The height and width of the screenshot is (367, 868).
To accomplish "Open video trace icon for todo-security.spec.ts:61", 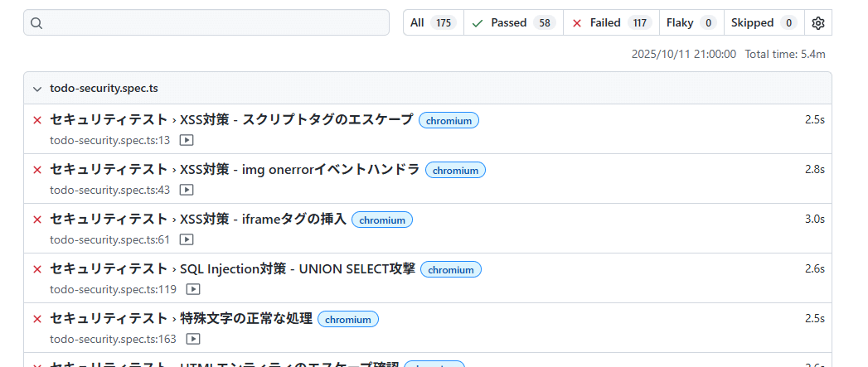I will pyautogui.click(x=187, y=240).
